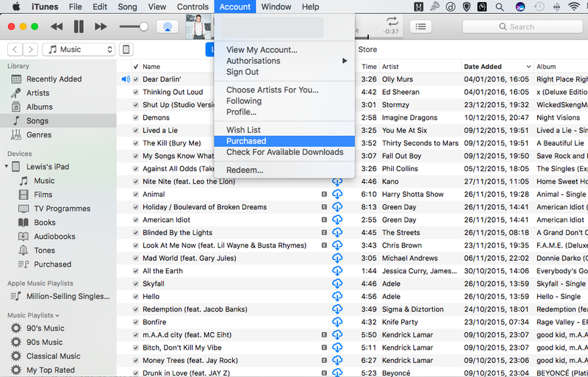Open the Up Next list icon

(x=420, y=26)
